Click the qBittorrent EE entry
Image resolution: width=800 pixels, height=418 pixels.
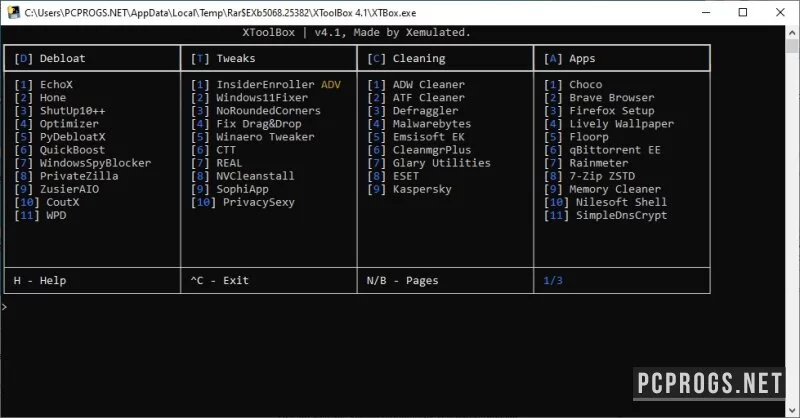[x=603, y=150]
